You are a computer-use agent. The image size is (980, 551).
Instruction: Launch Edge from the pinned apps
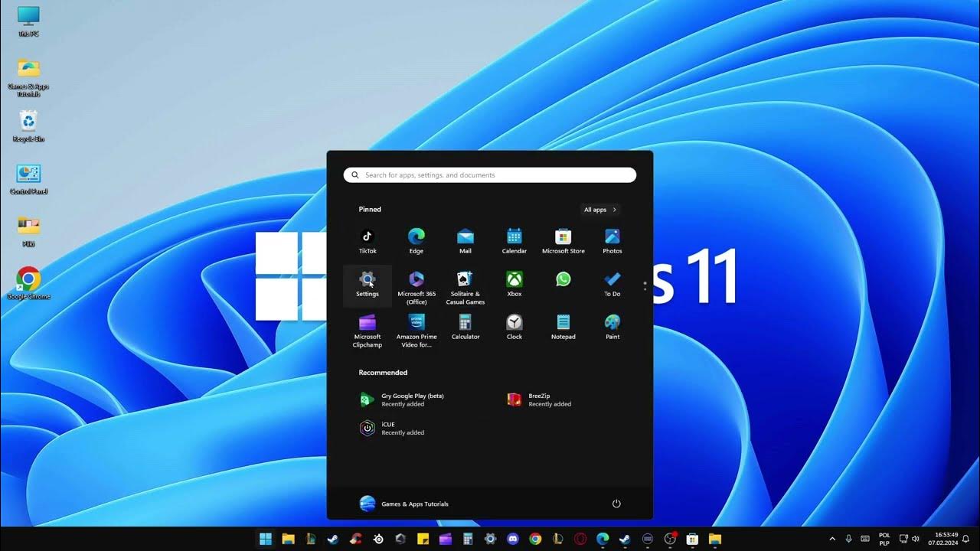coord(416,241)
